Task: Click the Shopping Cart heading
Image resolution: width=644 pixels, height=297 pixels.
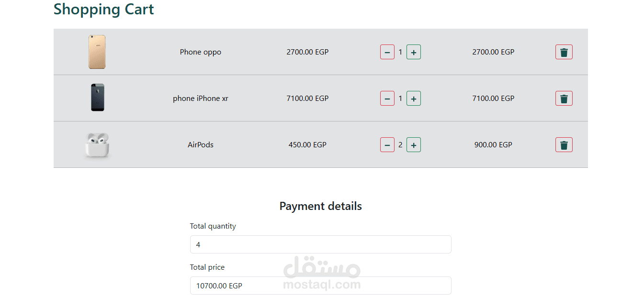Action: tap(104, 9)
